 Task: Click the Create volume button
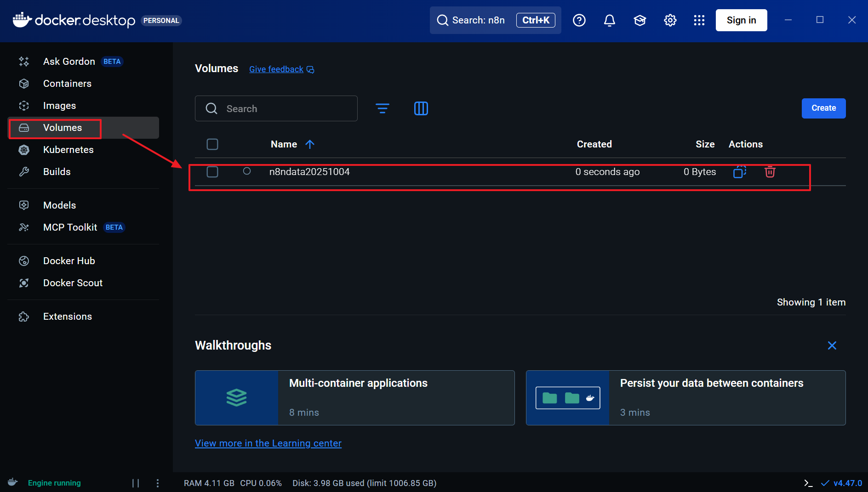click(823, 108)
